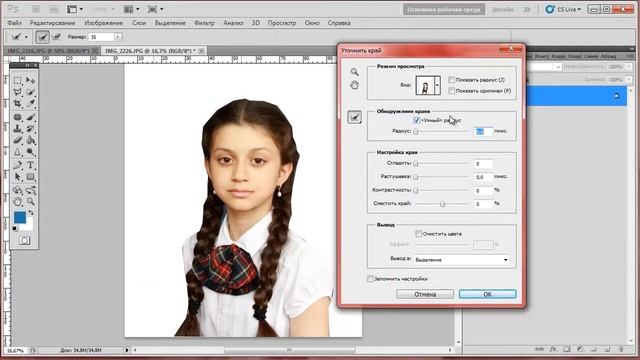Toggle Quick Mask mode
Viewport: 640px width, 360px height.
coord(24,240)
